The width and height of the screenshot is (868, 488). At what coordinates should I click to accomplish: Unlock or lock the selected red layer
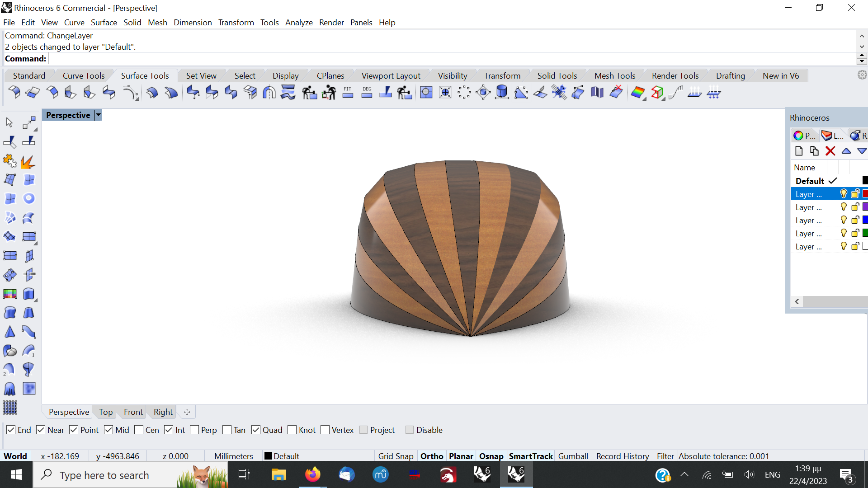coord(855,194)
